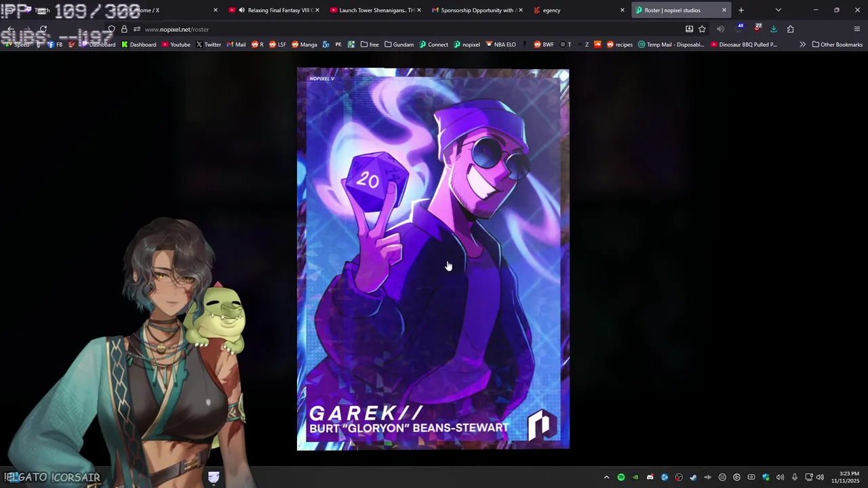The width and height of the screenshot is (868, 488).
Task: Bookmark this page with the star icon
Action: (x=702, y=29)
